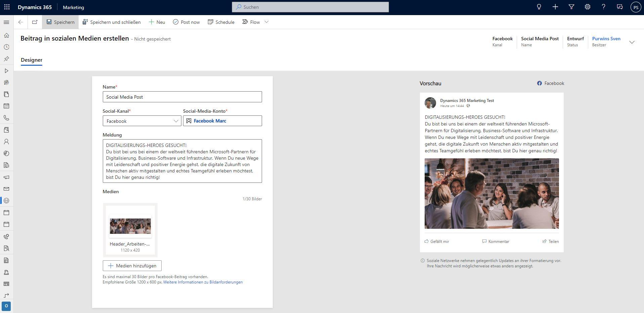
Task: Click the preview post photo
Action: pos(492,194)
